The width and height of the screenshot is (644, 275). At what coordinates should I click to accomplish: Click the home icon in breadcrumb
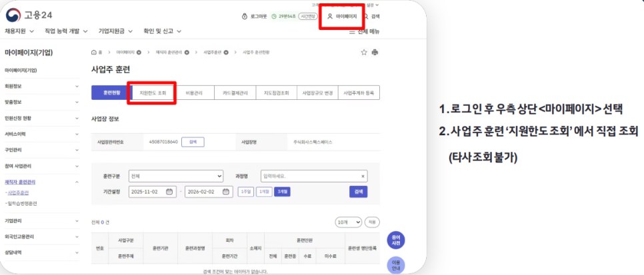[94, 53]
